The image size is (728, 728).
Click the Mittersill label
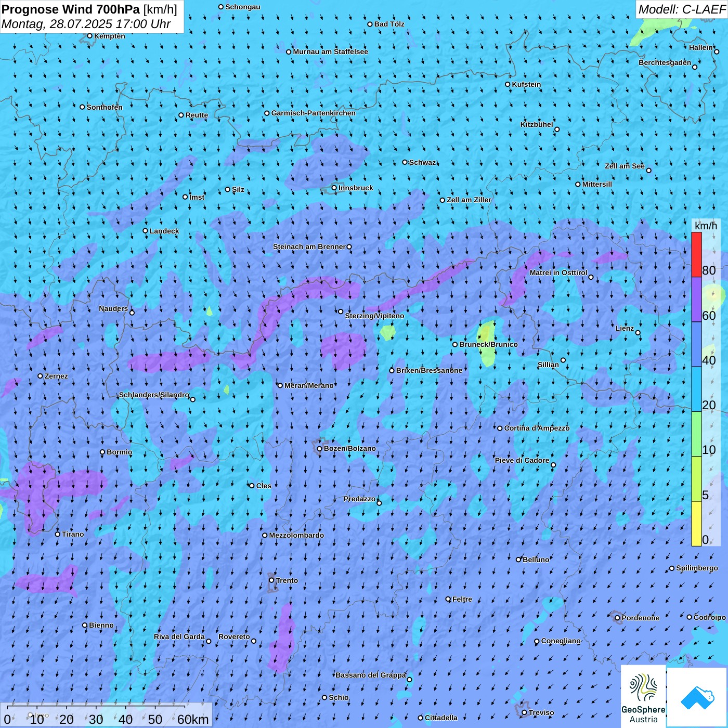pyautogui.click(x=597, y=184)
